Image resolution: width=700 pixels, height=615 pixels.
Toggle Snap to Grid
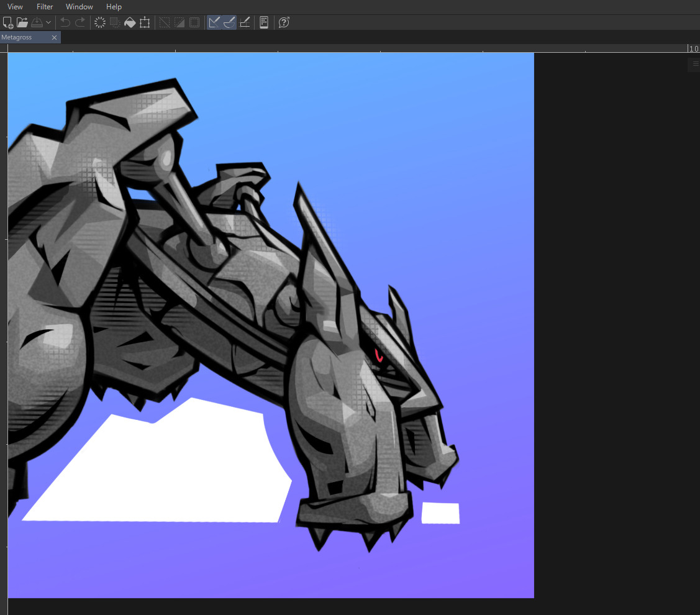point(245,22)
